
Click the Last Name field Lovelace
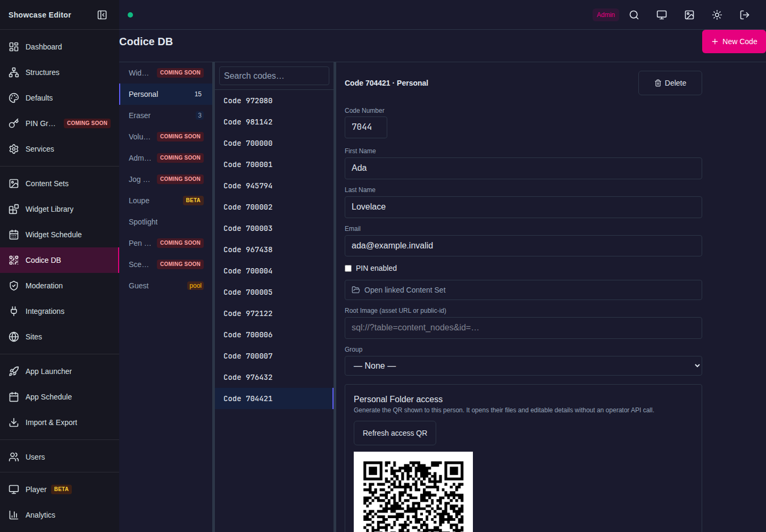[x=523, y=207]
